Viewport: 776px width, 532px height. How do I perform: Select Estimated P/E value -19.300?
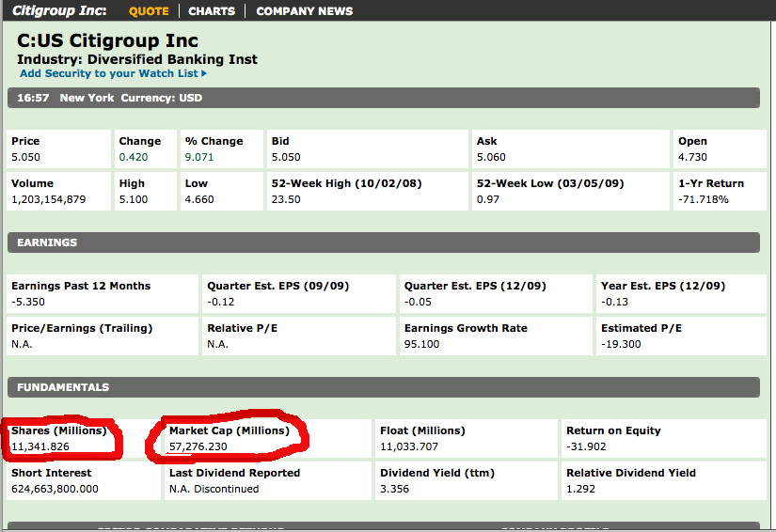pos(621,344)
